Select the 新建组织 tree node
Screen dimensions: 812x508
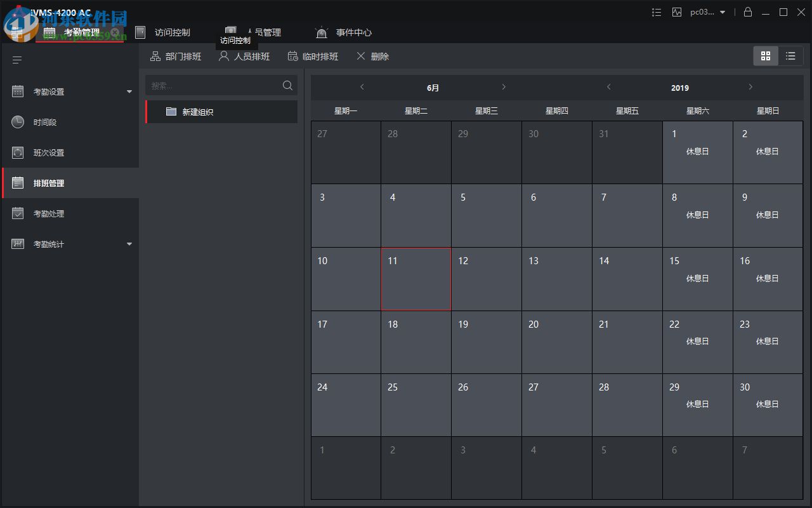(x=221, y=112)
